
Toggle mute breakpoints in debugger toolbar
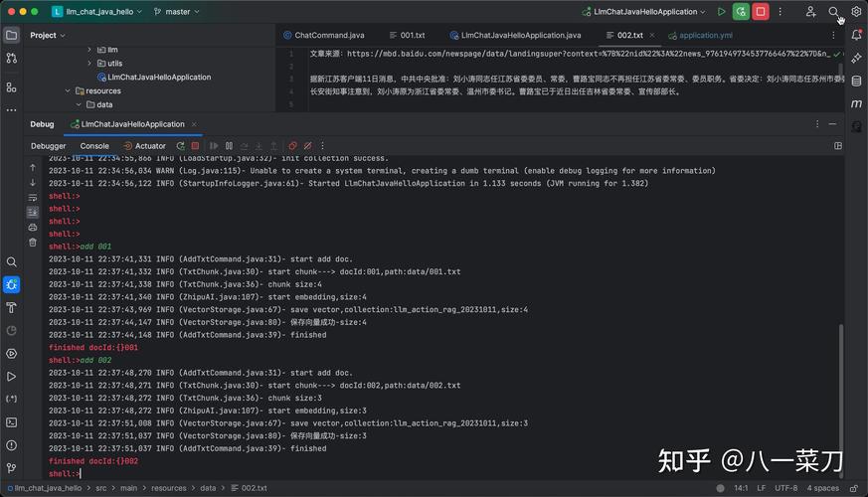(308, 146)
